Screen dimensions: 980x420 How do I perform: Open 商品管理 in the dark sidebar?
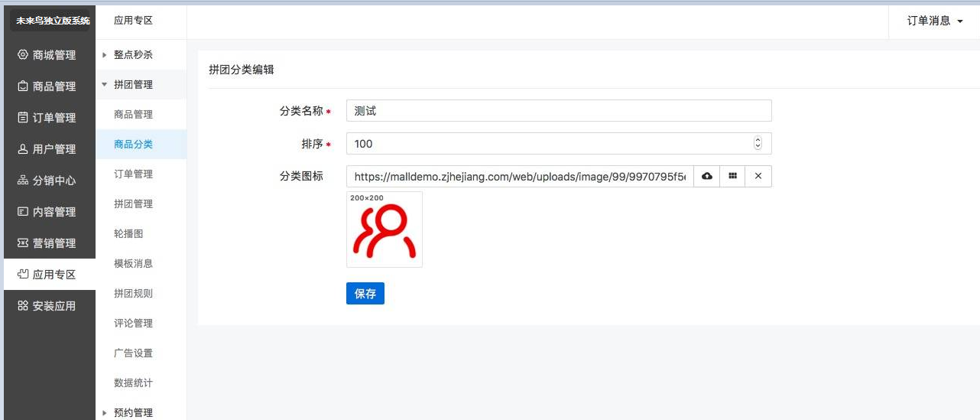point(50,86)
